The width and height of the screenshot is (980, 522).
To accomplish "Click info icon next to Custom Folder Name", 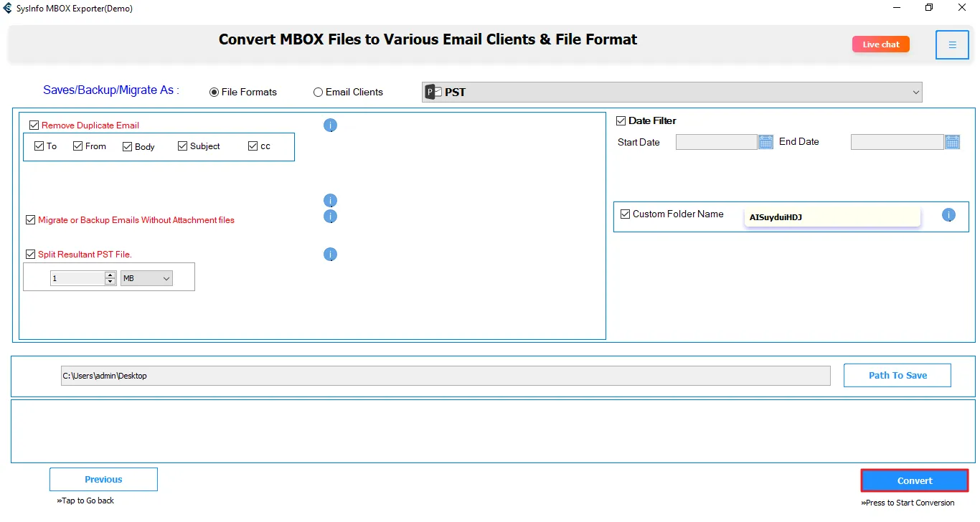I will (948, 215).
